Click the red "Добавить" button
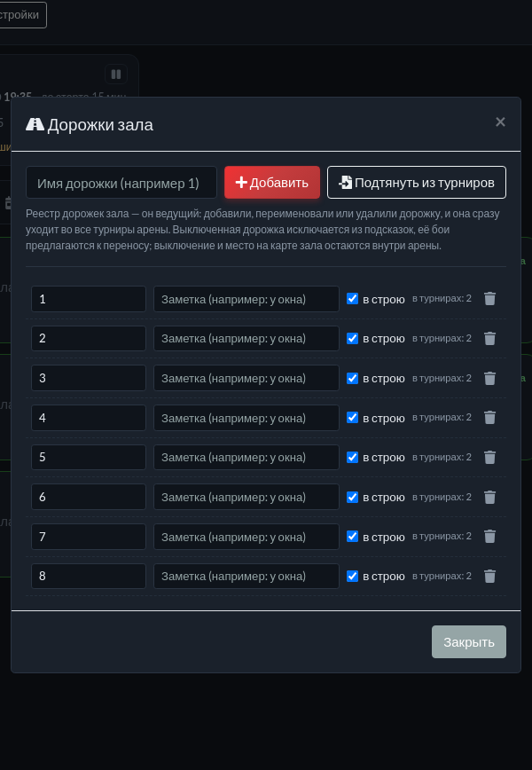The height and width of the screenshot is (770, 532). 272,182
